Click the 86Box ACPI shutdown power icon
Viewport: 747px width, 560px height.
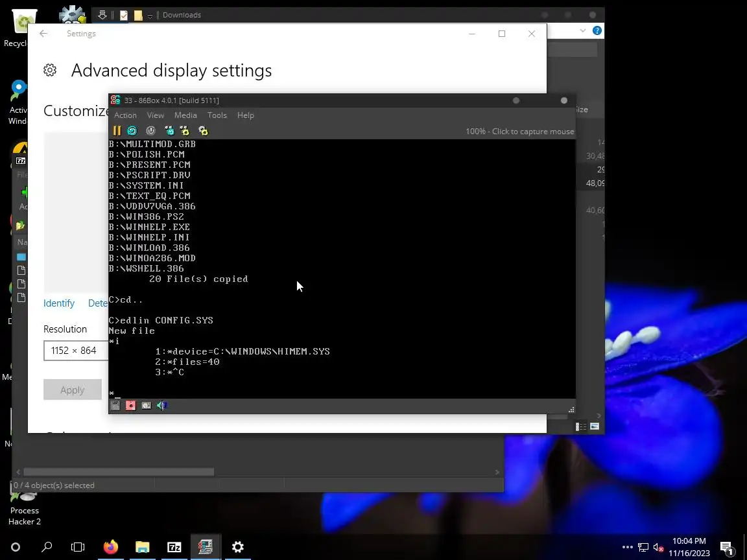[150, 131]
